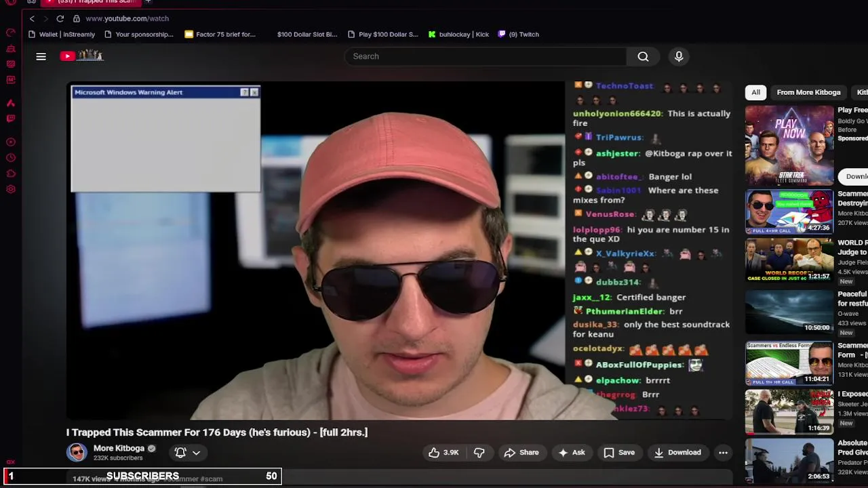The width and height of the screenshot is (868, 488).
Task: Switch to the I Trapped This Scam browser tab
Action: [x=92, y=2]
